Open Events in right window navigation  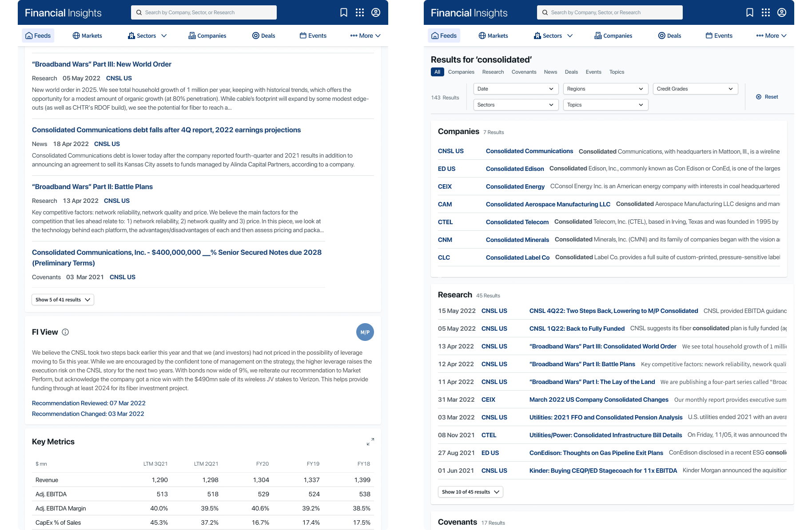[x=719, y=36]
